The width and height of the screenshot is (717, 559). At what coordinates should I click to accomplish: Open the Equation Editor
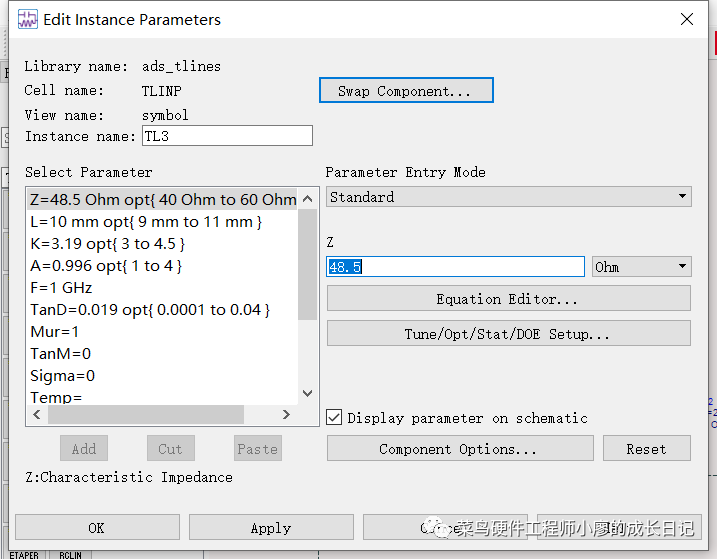pos(508,299)
